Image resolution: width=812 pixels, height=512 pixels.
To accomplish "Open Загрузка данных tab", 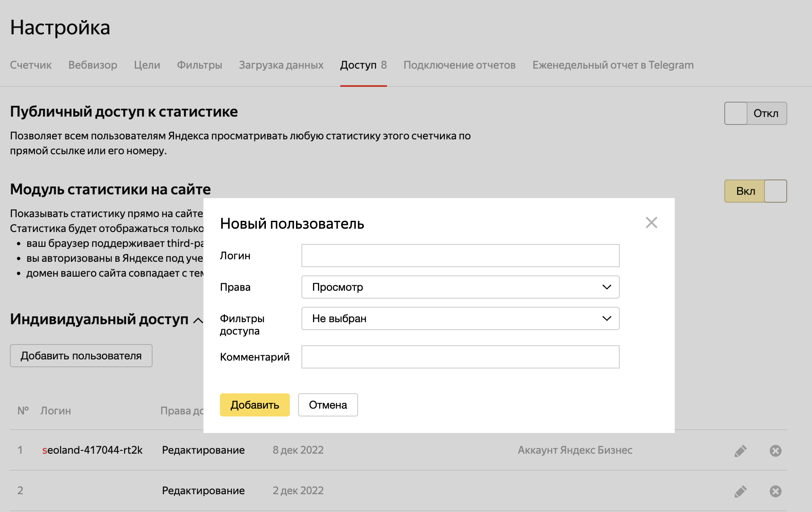I will (x=281, y=65).
